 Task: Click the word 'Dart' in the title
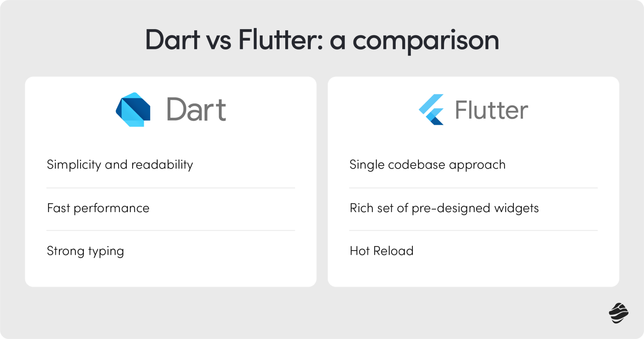pyautogui.click(x=172, y=40)
